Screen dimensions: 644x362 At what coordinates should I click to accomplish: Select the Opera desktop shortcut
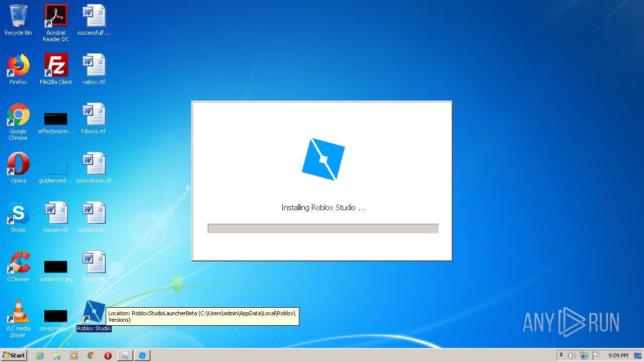click(x=18, y=168)
